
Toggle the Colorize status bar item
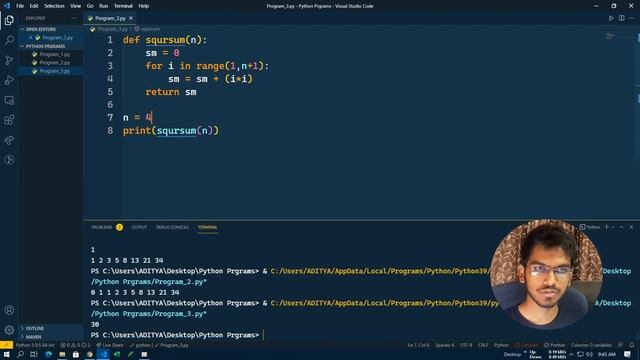pos(526,345)
